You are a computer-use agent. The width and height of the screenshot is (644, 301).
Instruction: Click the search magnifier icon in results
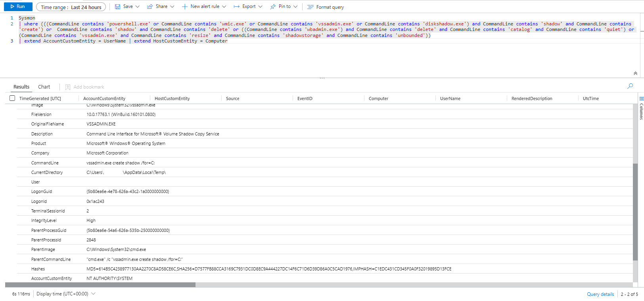630,86
